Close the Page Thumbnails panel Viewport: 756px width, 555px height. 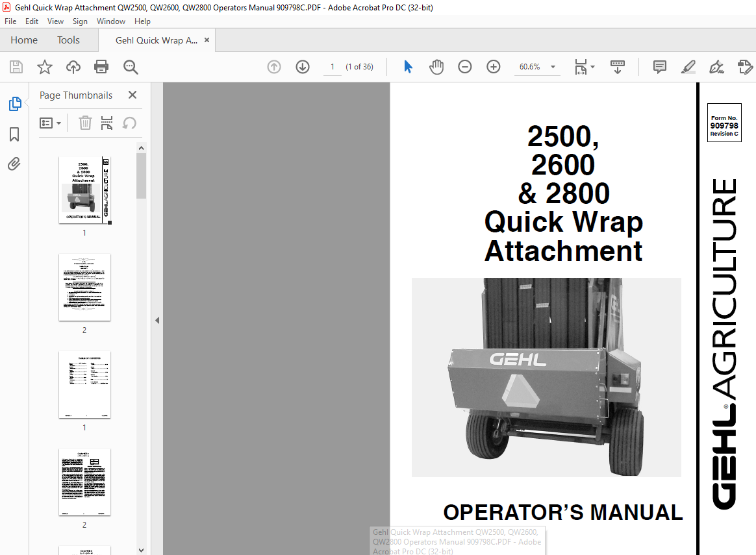pyautogui.click(x=132, y=95)
